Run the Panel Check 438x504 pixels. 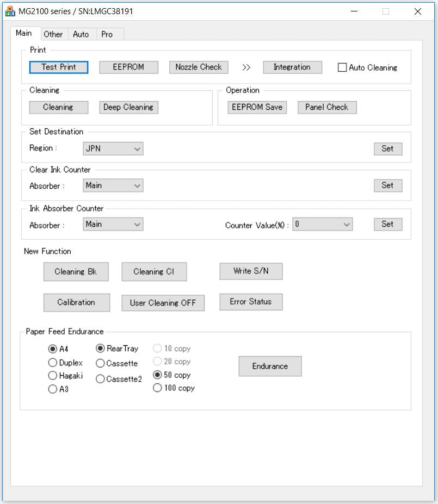coord(327,107)
